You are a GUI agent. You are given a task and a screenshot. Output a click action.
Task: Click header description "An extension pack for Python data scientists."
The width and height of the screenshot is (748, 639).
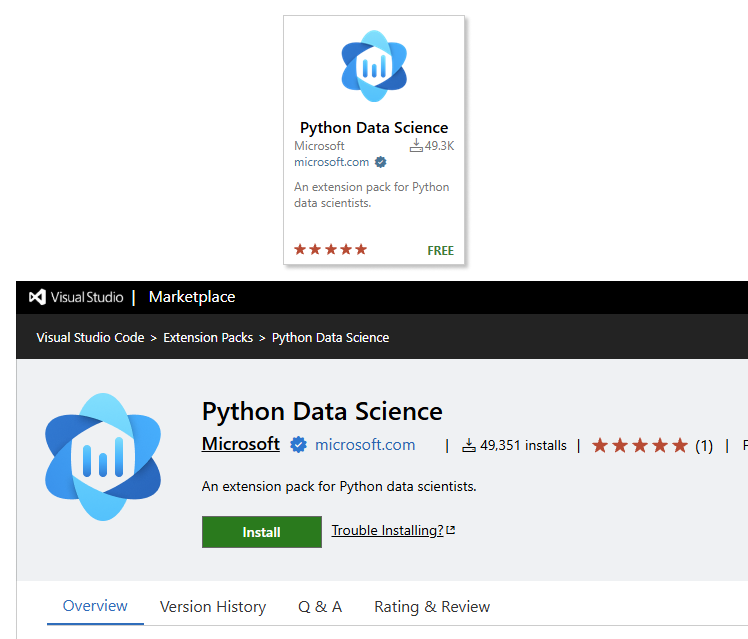pyautogui.click(x=339, y=486)
